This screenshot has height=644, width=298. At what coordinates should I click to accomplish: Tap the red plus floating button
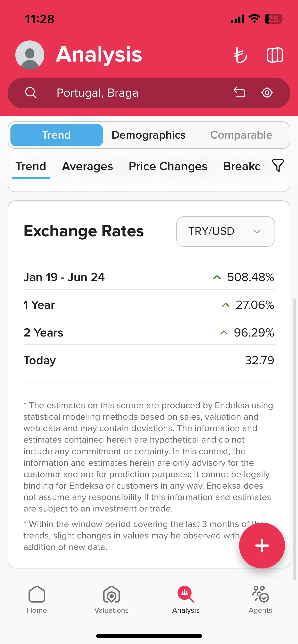(x=262, y=545)
